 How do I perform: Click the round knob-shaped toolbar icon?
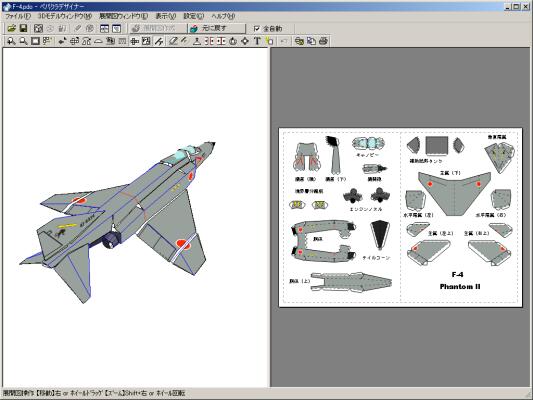click(233, 41)
